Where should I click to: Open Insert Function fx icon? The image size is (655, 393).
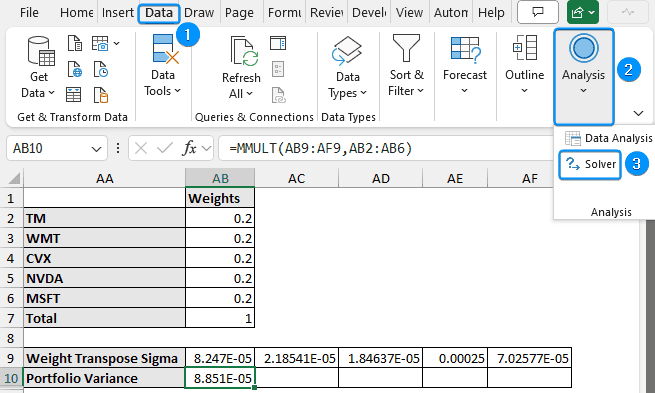(190, 148)
